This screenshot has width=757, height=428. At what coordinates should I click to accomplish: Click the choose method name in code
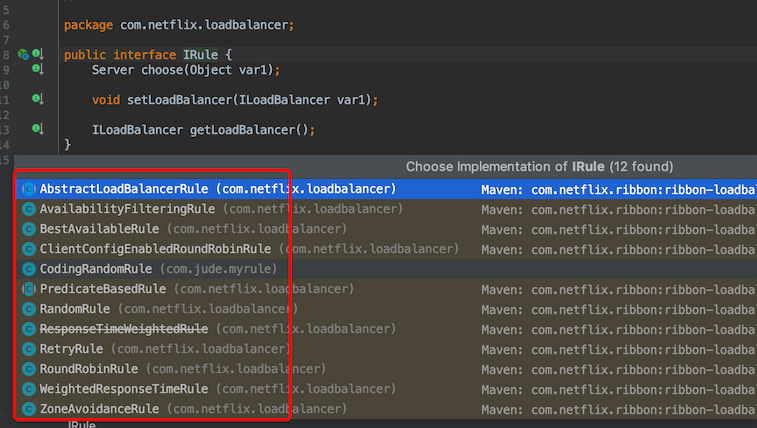(x=162, y=70)
